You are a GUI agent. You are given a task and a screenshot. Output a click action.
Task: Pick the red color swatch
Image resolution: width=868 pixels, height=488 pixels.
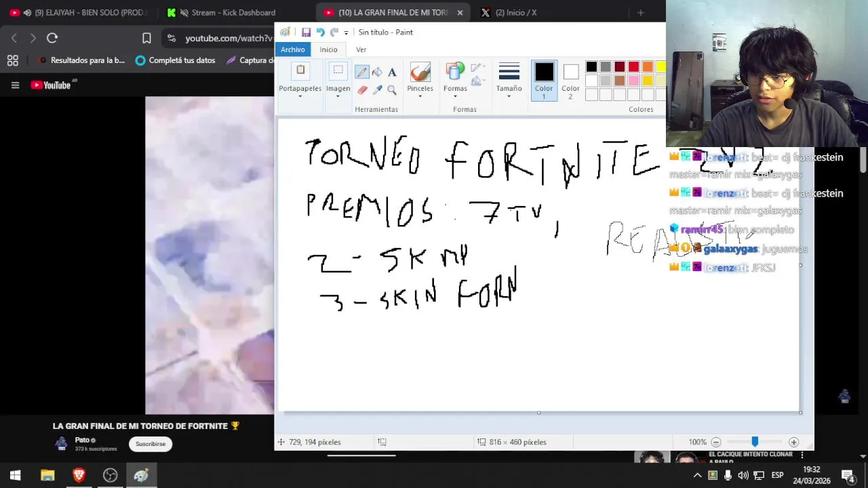point(633,66)
